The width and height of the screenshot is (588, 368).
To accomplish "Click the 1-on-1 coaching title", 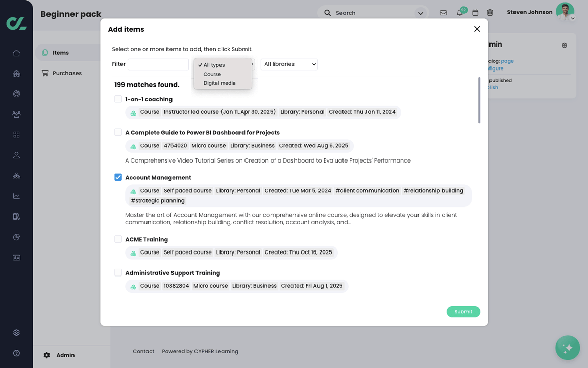I will [x=149, y=99].
